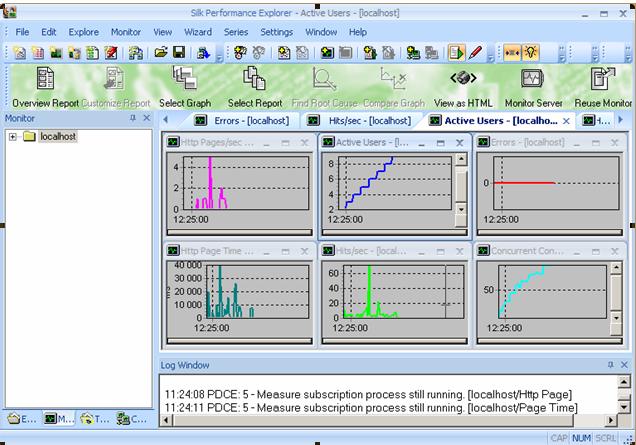The width and height of the screenshot is (636, 445).
Task: Click the third icon in the top toolbar
Action: click(x=56, y=53)
